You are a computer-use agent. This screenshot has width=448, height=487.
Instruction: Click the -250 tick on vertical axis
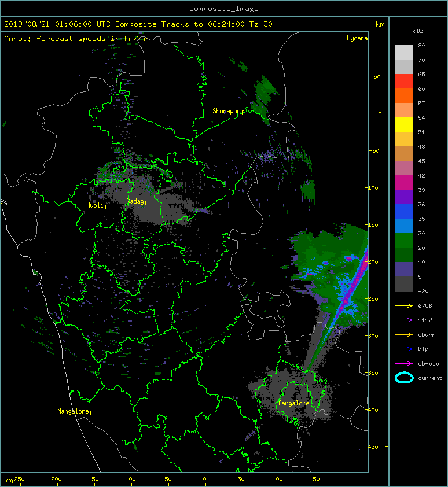(x=372, y=299)
